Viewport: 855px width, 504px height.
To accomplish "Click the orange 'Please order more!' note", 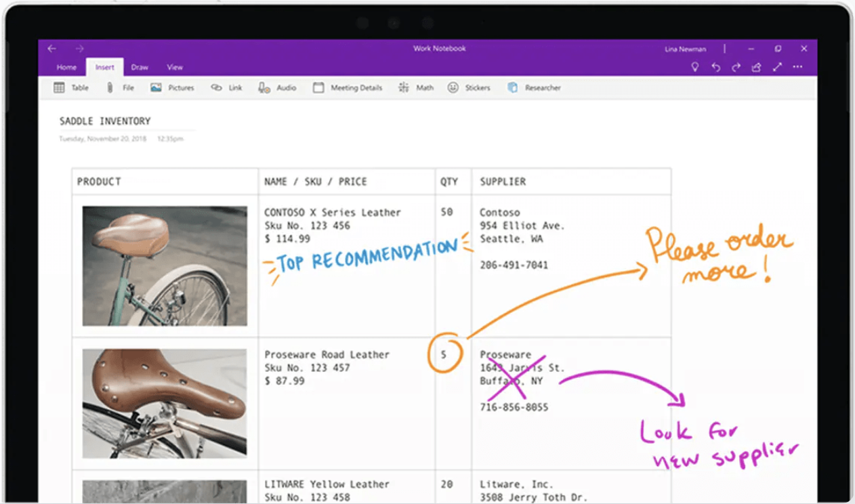I will point(718,256).
